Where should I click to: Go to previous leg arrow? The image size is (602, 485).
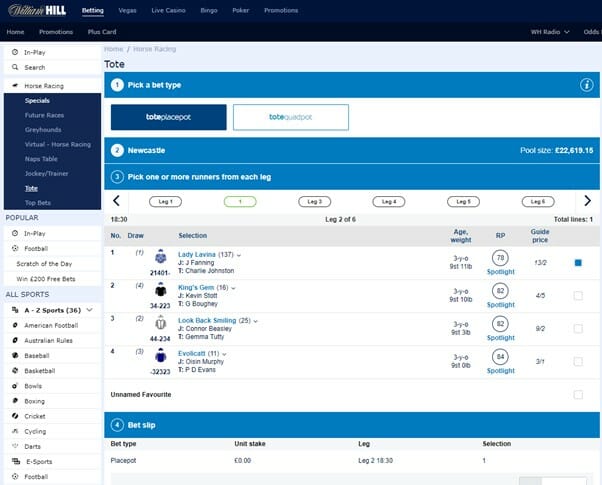(116, 200)
